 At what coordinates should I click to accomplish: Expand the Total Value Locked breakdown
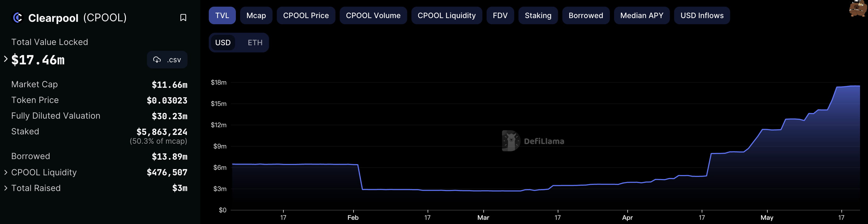(6, 59)
